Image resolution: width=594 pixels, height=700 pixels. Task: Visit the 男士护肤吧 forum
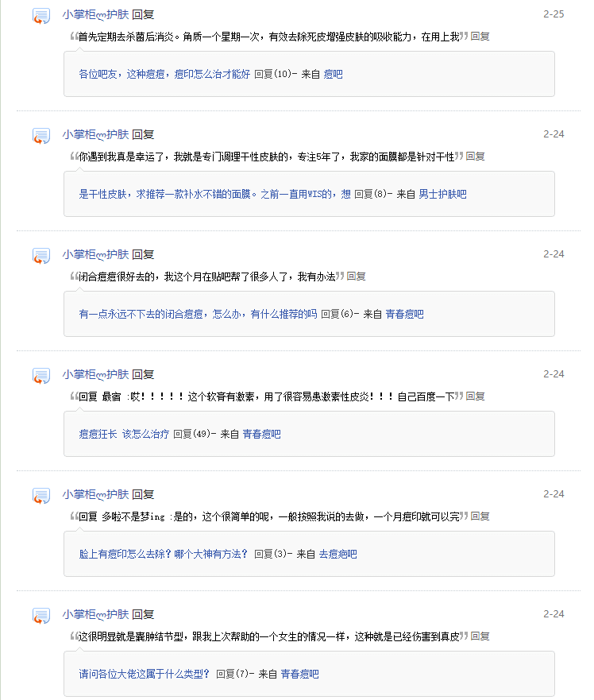(442, 194)
